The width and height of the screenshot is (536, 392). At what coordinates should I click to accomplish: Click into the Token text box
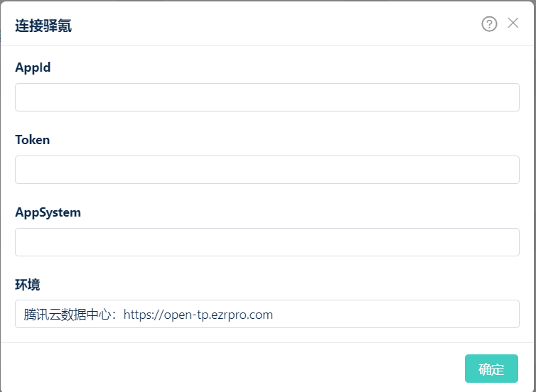[x=267, y=170]
